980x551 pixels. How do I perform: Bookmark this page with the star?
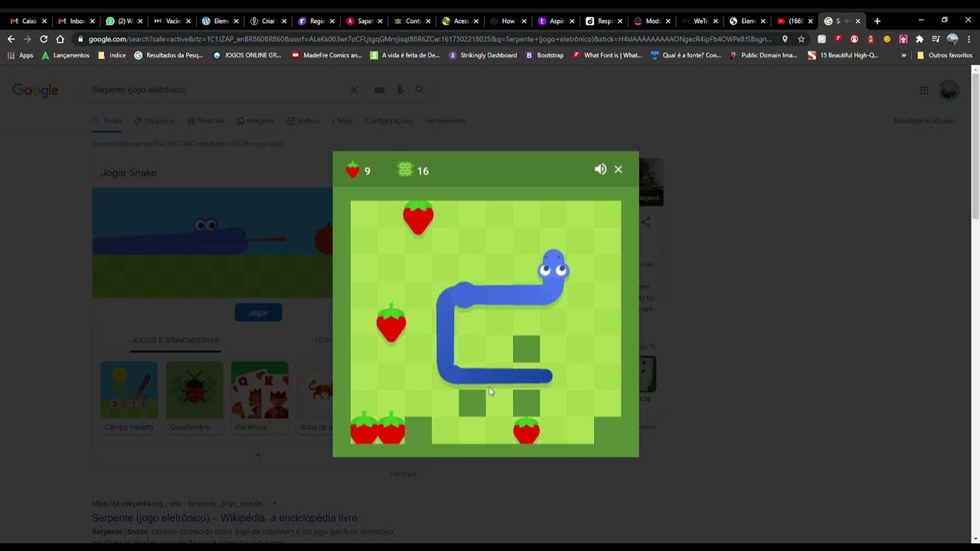click(802, 39)
